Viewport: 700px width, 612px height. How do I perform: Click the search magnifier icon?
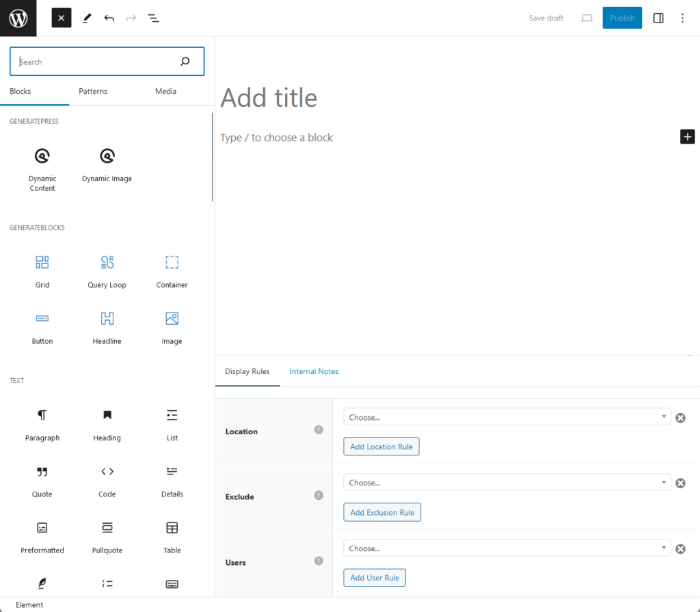click(185, 62)
